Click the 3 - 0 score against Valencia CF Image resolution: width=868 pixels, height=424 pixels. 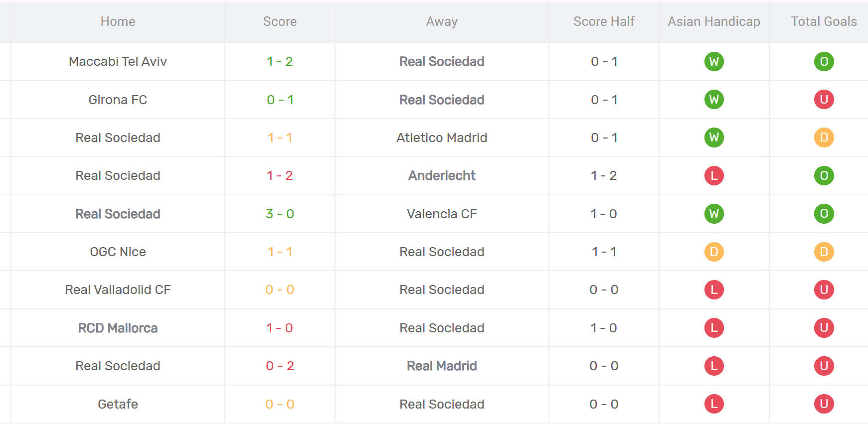pyautogui.click(x=280, y=214)
